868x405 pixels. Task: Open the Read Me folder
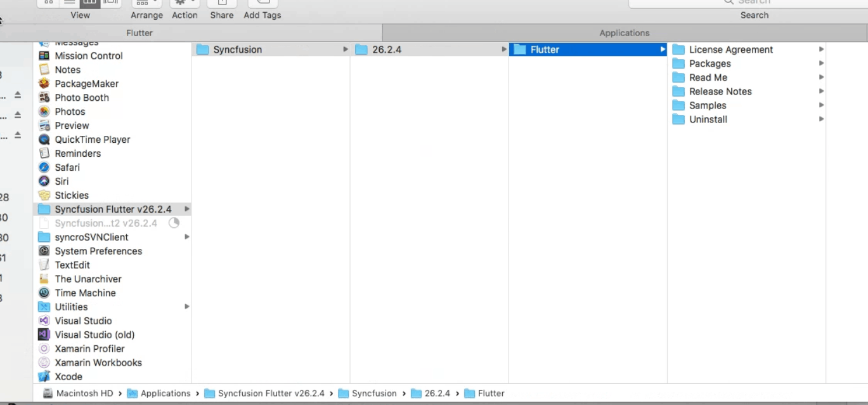pos(747,77)
